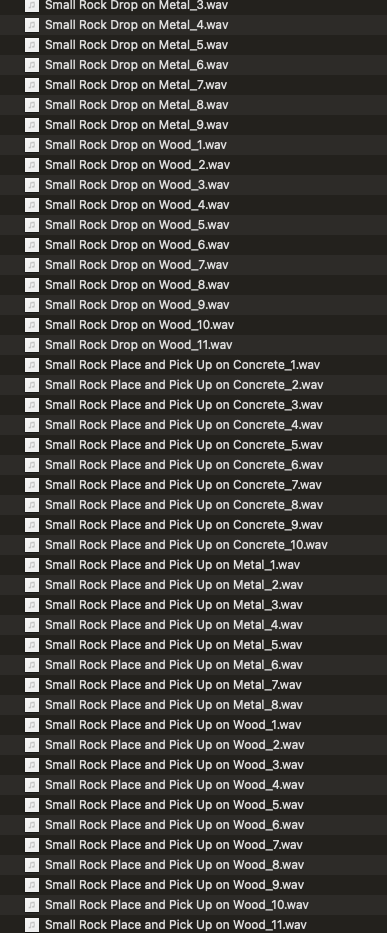
Task: Click the audio icon of Small Rock Drop on Wood_11.wav
Action: click(32, 345)
